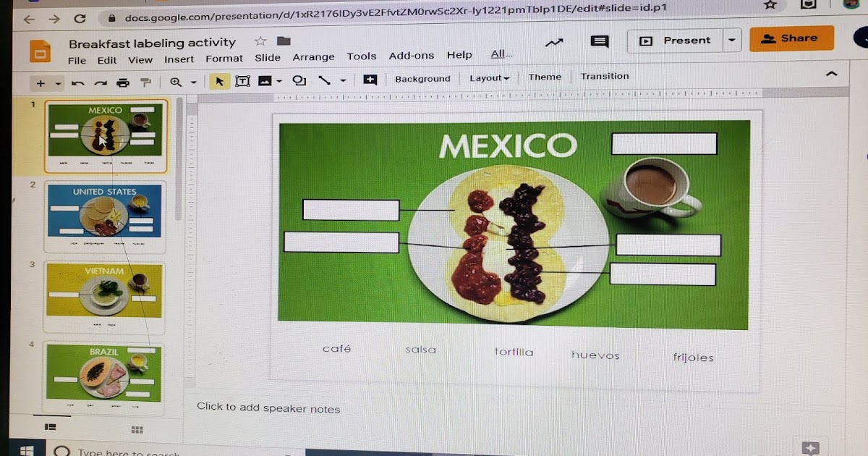Click the Share button
Screen dimensions: 868x456
pos(791,39)
